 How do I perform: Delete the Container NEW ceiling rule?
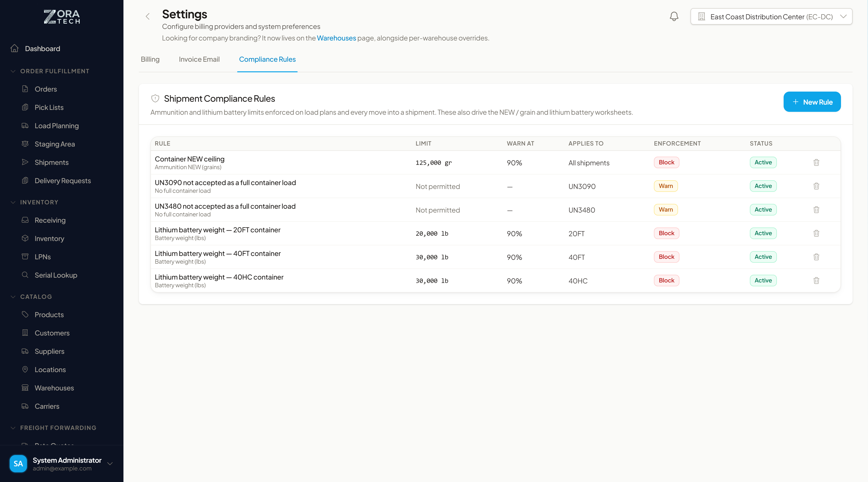(816, 162)
